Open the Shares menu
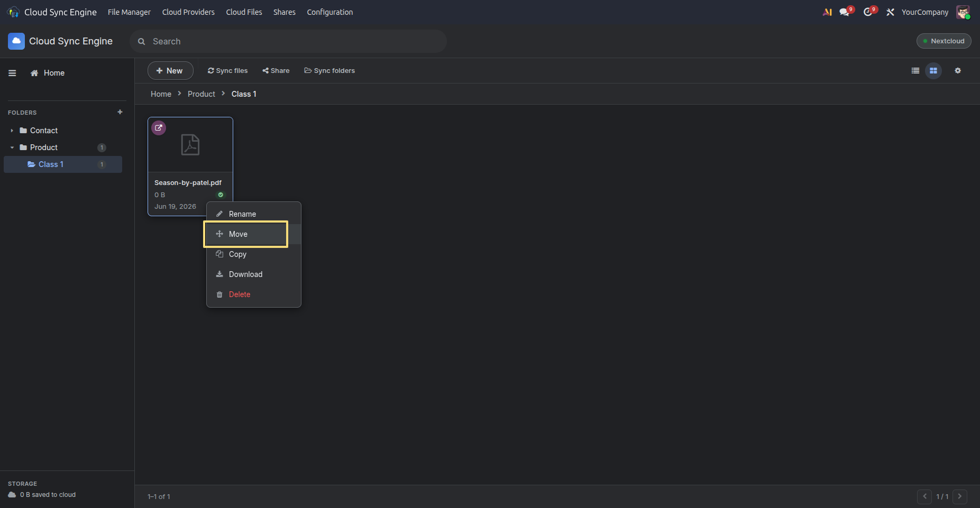The width and height of the screenshot is (980, 508). coord(285,12)
